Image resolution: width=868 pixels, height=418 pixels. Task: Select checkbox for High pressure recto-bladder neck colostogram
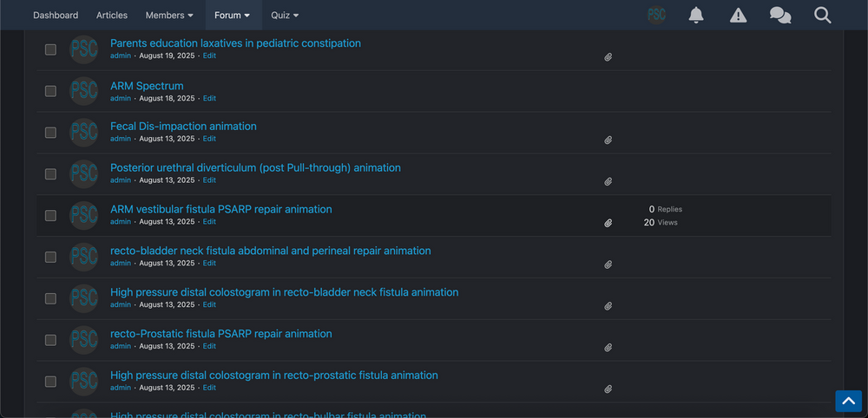pos(50,298)
